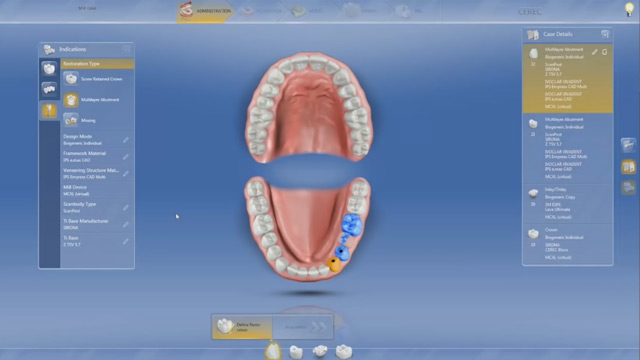The height and width of the screenshot is (360, 640).
Task: Select the Screw Retained Crown restoration type
Action: 97,79
